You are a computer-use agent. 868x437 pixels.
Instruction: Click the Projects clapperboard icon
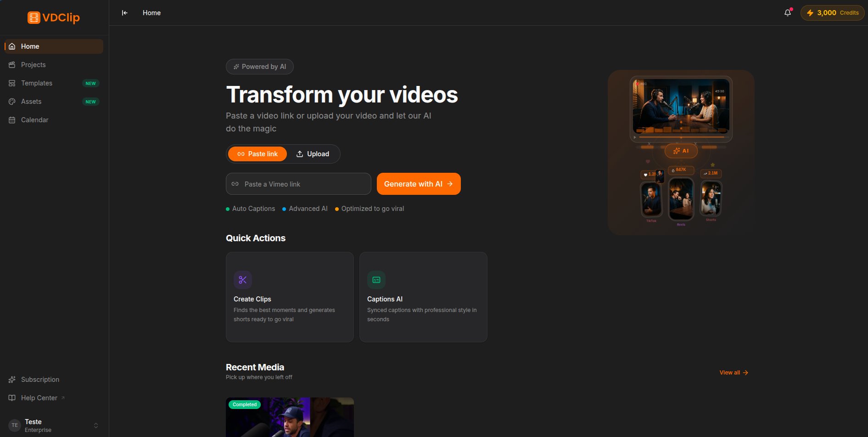12,65
